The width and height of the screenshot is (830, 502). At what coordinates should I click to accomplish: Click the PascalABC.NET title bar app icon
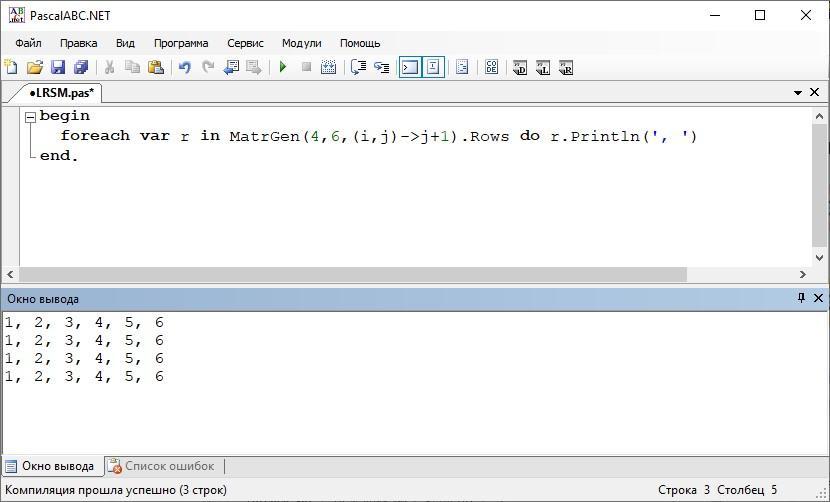(16, 15)
